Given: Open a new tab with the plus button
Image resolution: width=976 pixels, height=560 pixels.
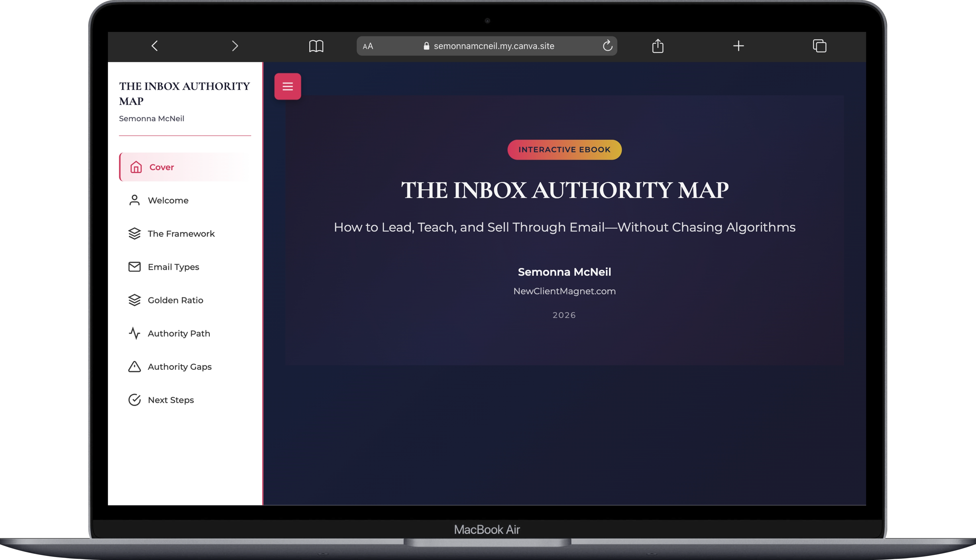Looking at the screenshot, I should [739, 46].
